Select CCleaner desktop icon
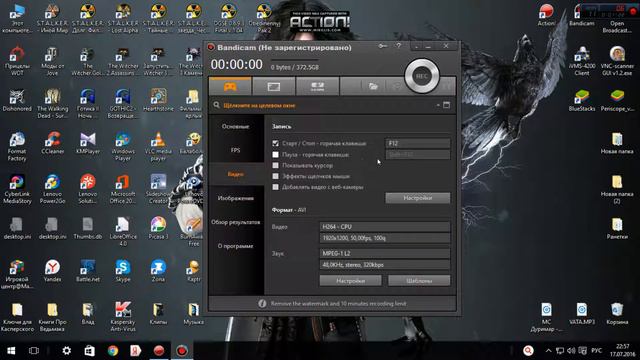 click(x=52, y=144)
